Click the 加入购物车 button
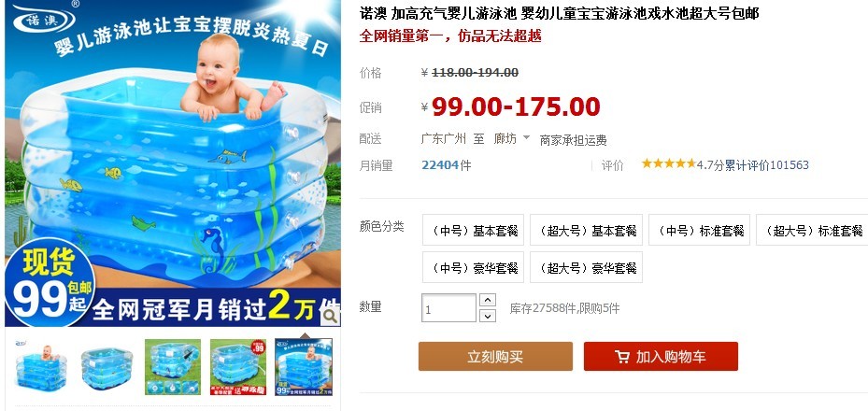868x411 pixels. 661,356
